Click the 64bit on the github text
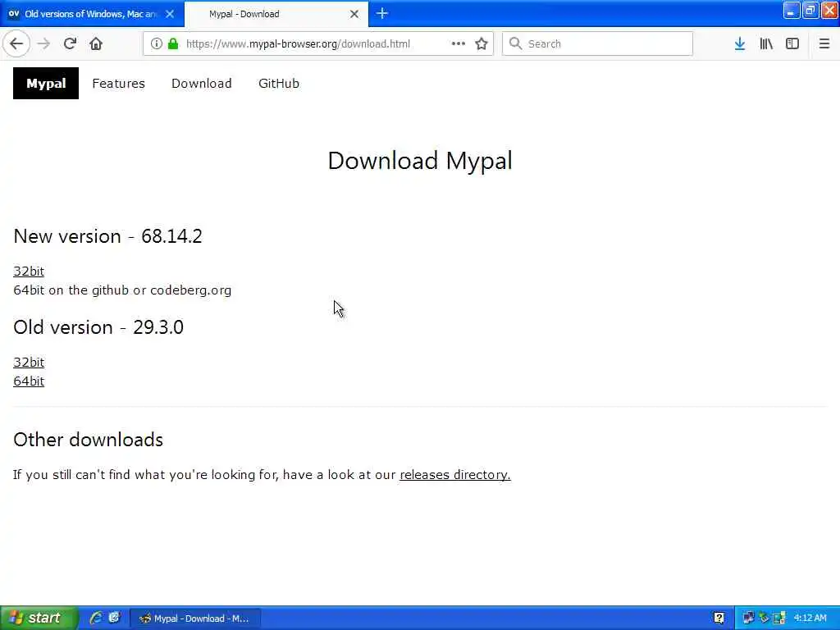 point(122,290)
